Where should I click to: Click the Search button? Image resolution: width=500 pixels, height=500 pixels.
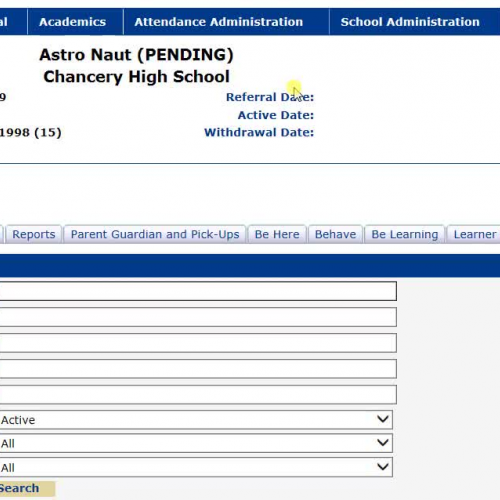[27, 488]
